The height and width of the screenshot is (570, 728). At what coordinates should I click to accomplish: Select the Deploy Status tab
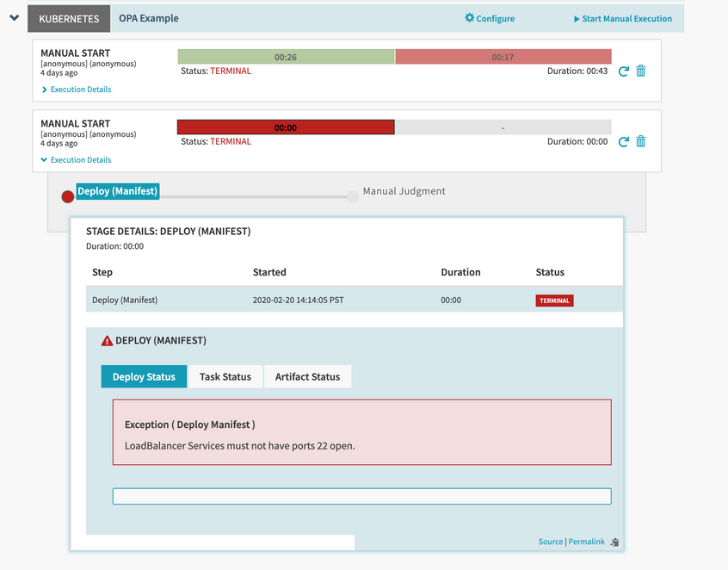144,376
